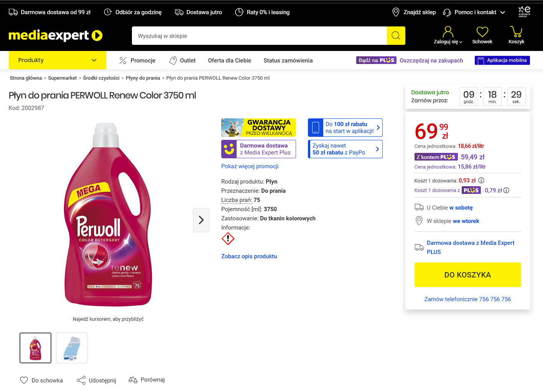Open the Outlet menu item
Screen dimensions: 543x392
(x=183, y=61)
